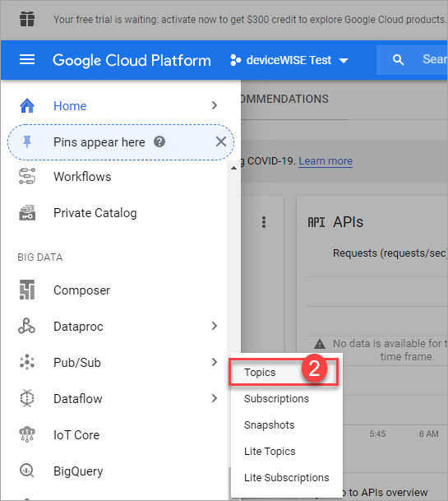Viewport: 448px width, 501px height.
Task: Open Workflows in the navigation menu
Action: [x=82, y=176]
